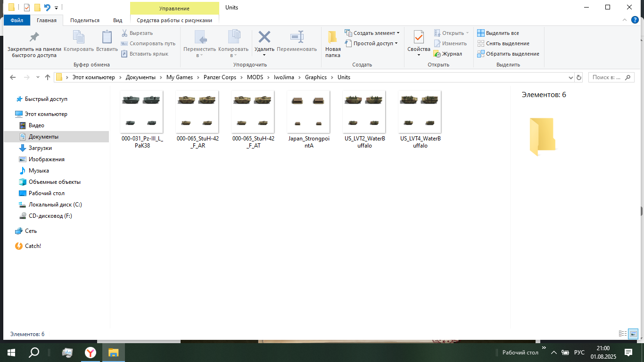Open Загрузки in navigation pane

(40, 148)
